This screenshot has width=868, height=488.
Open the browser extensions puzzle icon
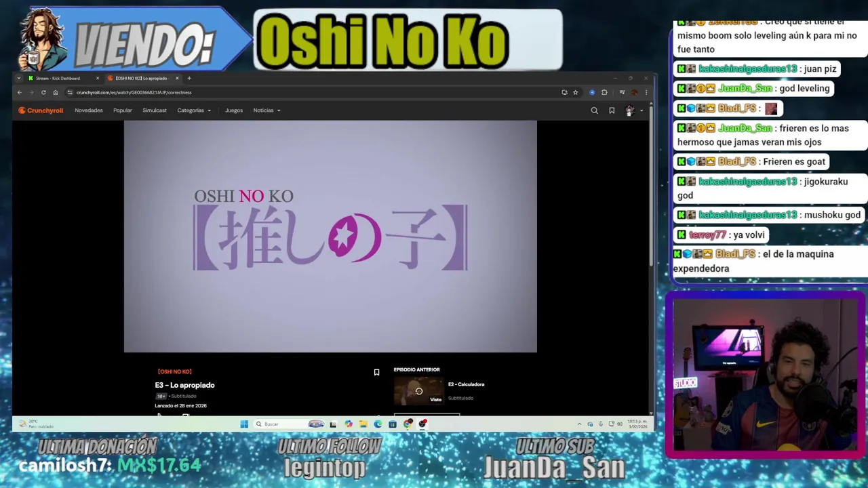pos(604,92)
